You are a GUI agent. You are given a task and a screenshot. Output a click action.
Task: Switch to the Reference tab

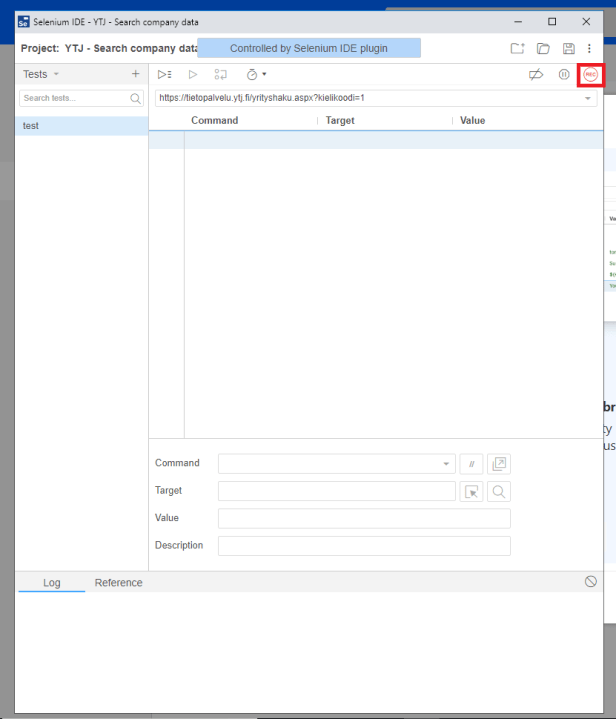pos(118,582)
